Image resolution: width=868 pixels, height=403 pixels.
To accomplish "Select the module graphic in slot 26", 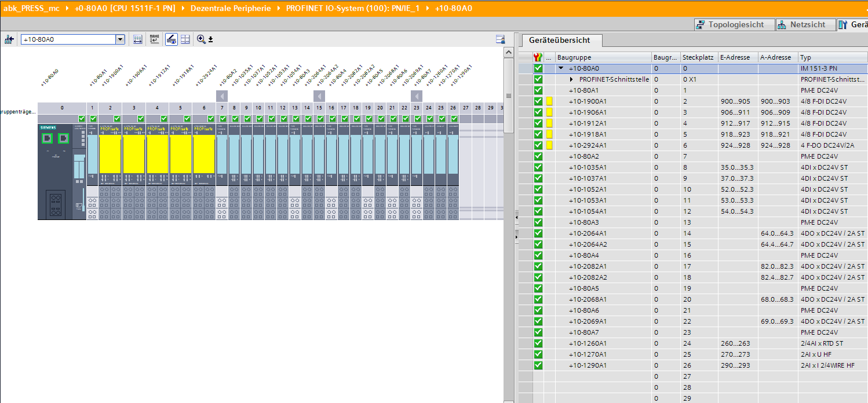I will pyautogui.click(x=453, y=172).
